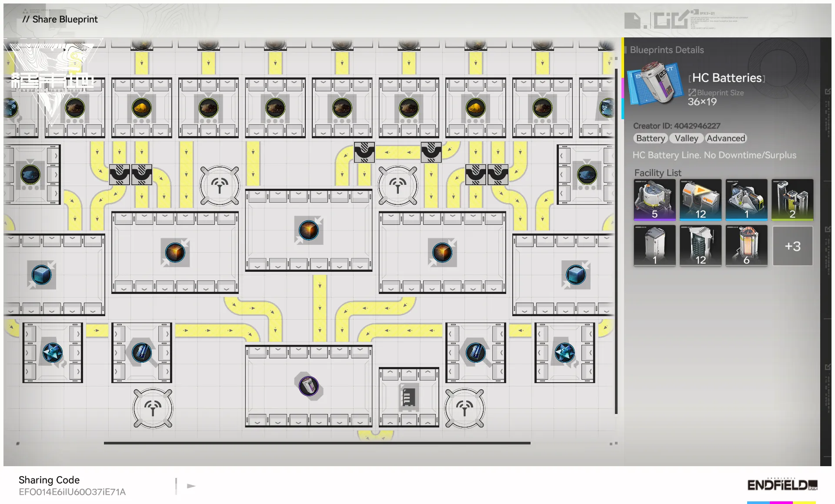Click the horizontal scrollbar under the blueprint map
Image resolution: width=835 pixels, height=504 pixels.
(x=317, y=443)
